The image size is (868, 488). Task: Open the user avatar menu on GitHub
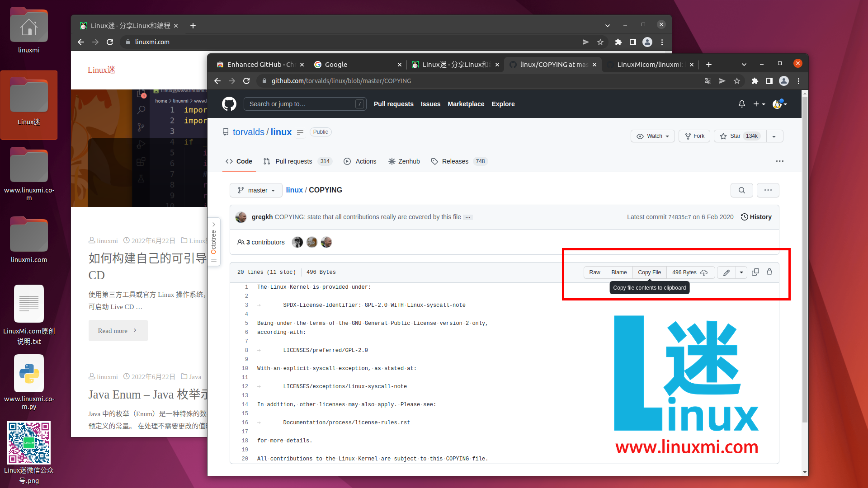click(780, 104)
